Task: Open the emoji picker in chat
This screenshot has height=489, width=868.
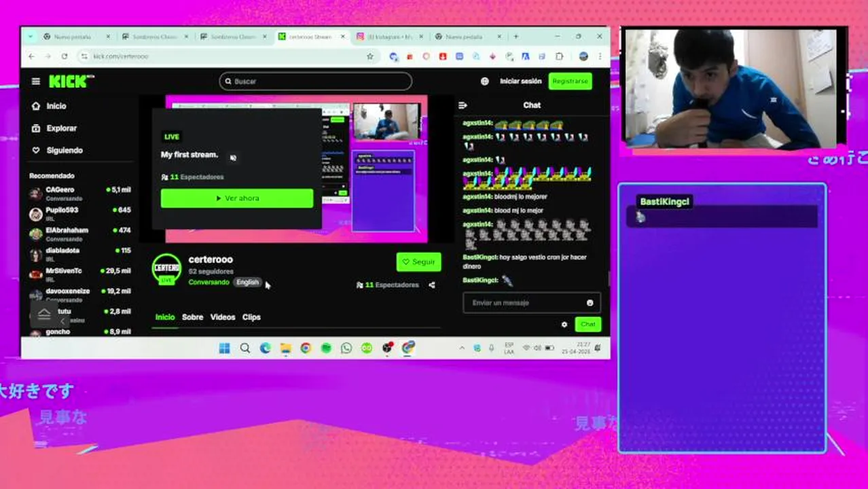Action: [590, 303]
